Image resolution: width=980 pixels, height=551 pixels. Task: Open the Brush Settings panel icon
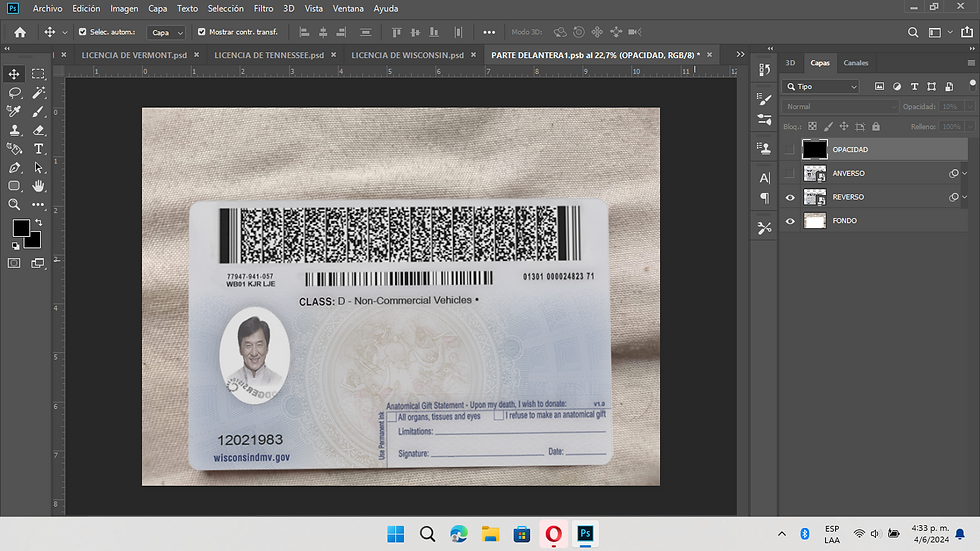click(x=764, y=99)
